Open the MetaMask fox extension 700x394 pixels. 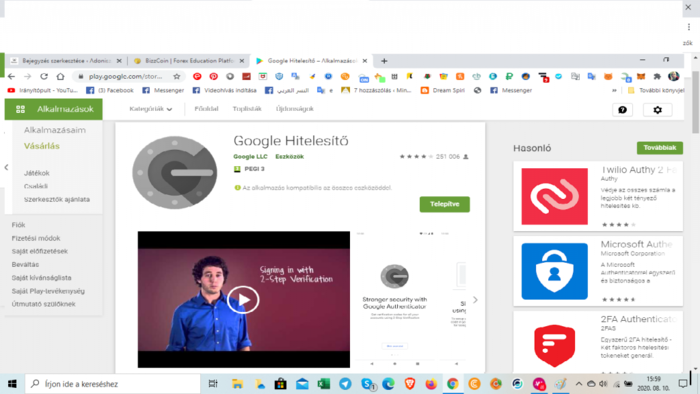pos(641,76)
